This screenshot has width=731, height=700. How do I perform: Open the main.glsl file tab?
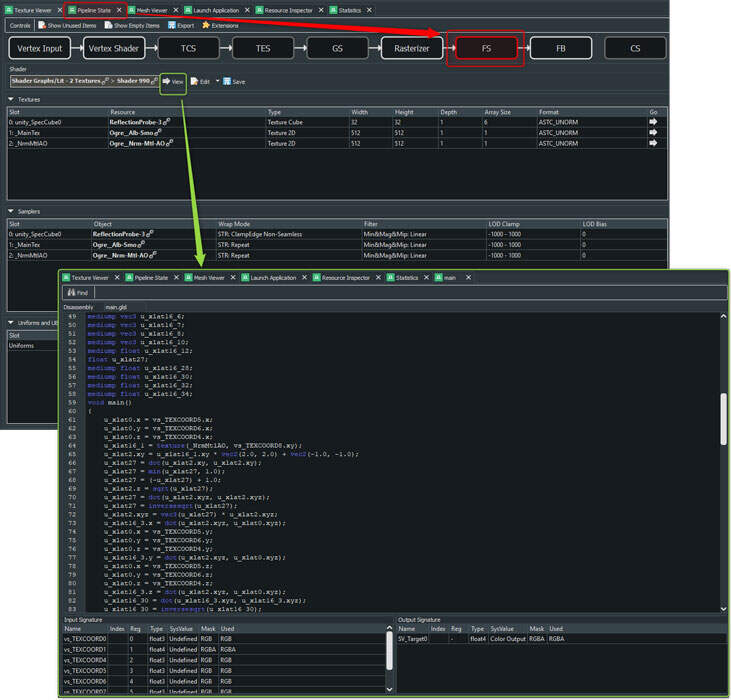116,307
